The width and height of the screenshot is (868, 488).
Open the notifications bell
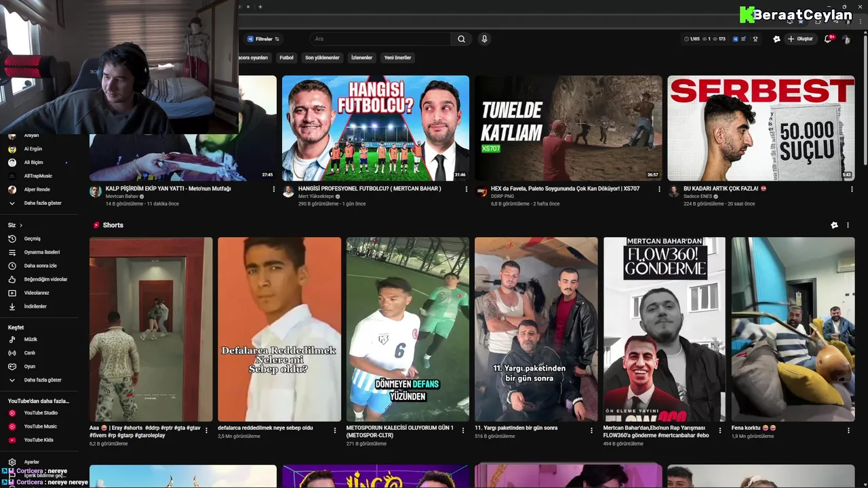[827, 39]
